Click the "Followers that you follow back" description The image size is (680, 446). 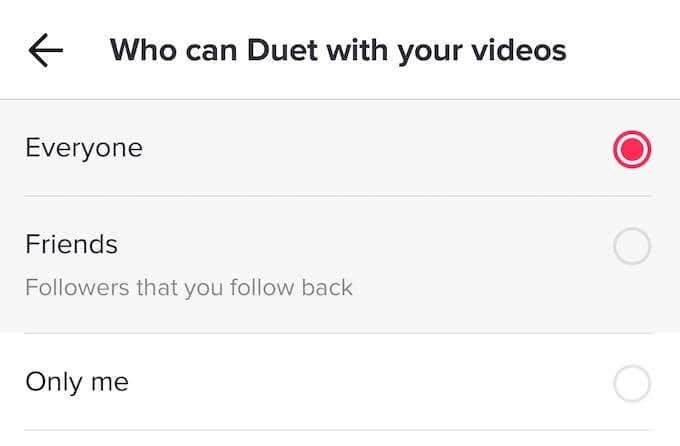pos(189,289)
